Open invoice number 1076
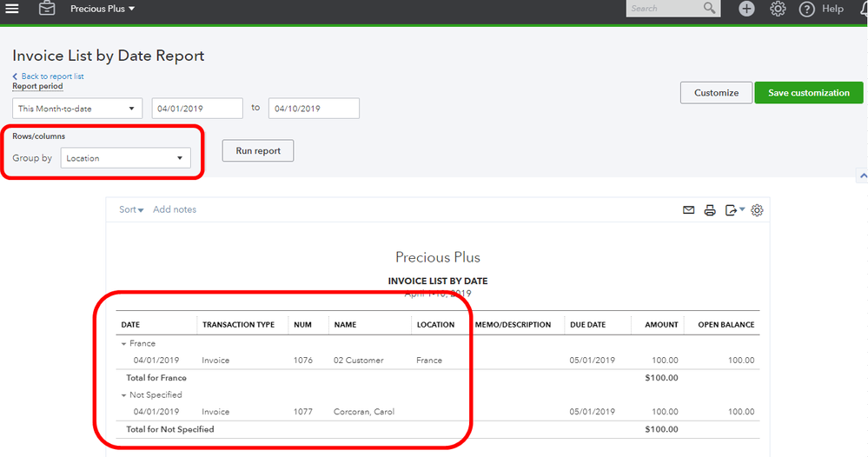868x457 pixels. pos(303,361)
